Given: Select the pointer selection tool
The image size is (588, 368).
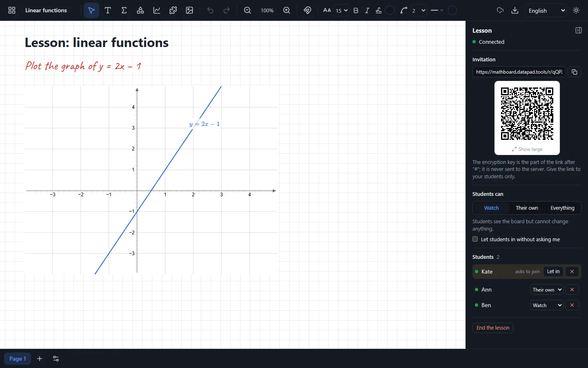Looking at the screenshot, I should coord(91,10).
